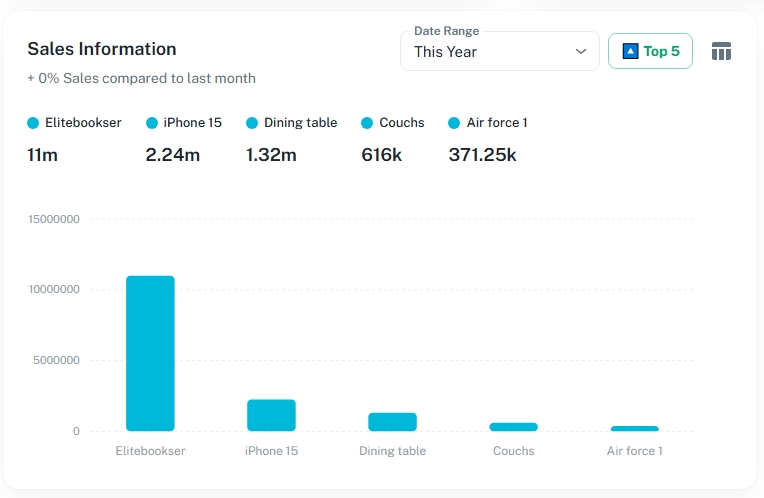Click the Elitebookser legend dot
The width and height of the screenshot is (764, 498).
tap(33, 123)
